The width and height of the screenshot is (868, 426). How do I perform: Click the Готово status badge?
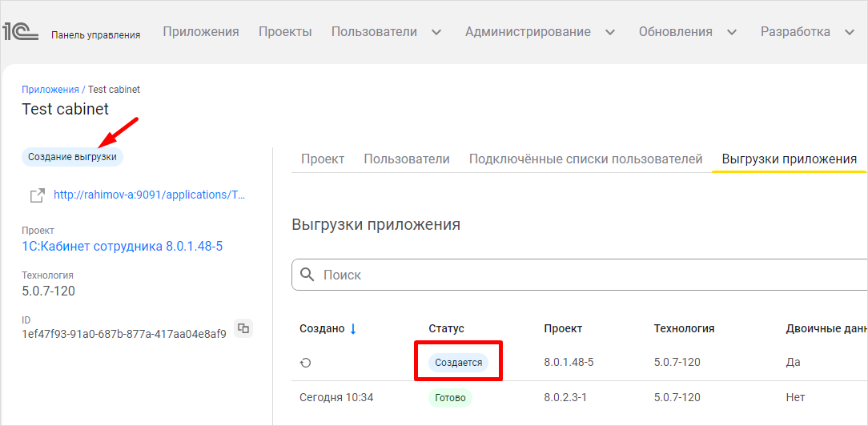tap(450, 397)
